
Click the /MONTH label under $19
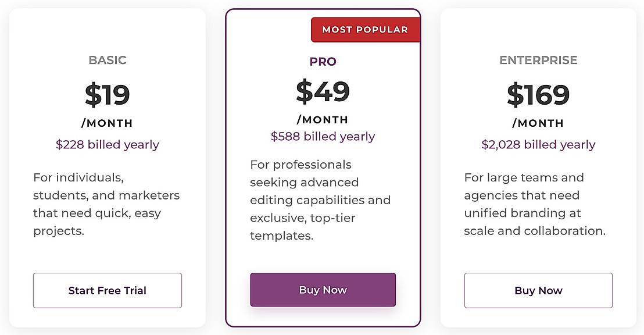point(108,123)
